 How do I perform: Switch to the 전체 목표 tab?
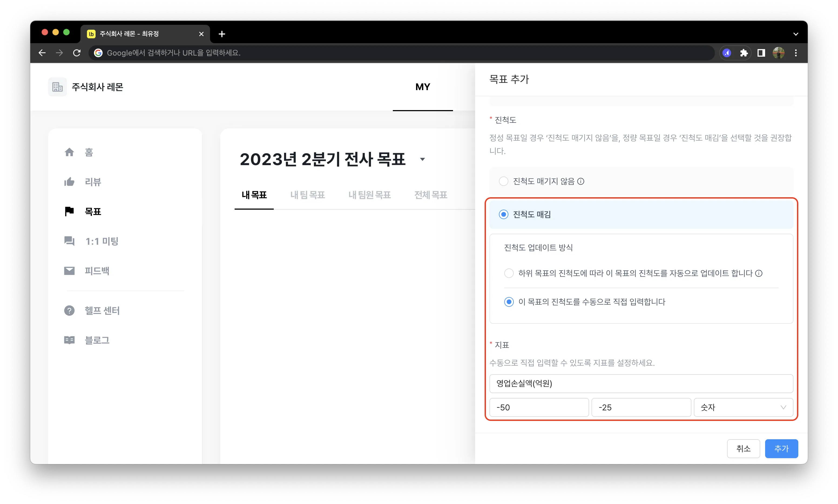tap(431, 195)
